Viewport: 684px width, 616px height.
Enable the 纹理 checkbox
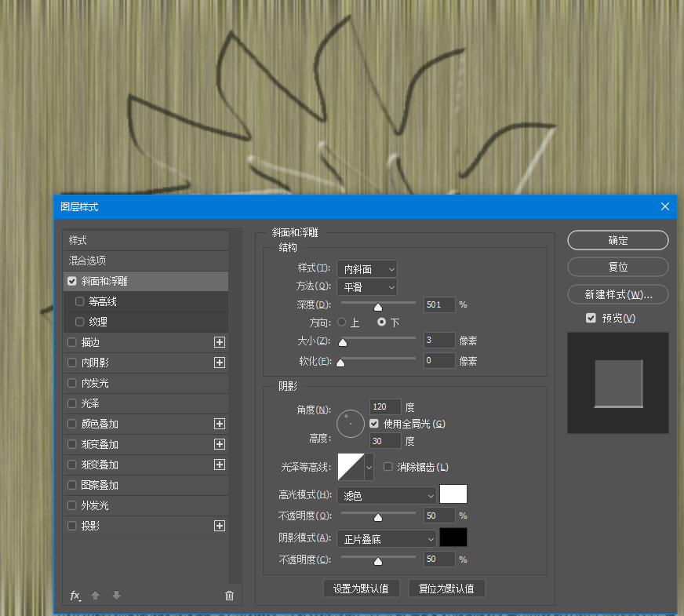pyautogui.click(x=79, y=322)
